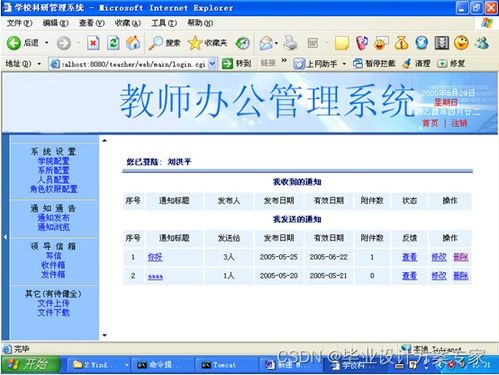Collapse the left sidebar with arrow handle
The height and width of the screenshot is (375, 499).
(x=5, y=237)
